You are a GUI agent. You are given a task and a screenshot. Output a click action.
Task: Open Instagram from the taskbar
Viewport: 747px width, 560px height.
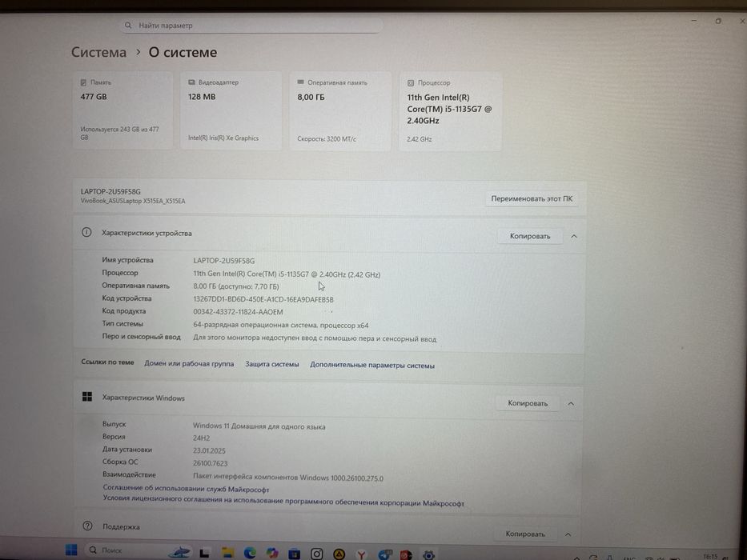[317, 554]
